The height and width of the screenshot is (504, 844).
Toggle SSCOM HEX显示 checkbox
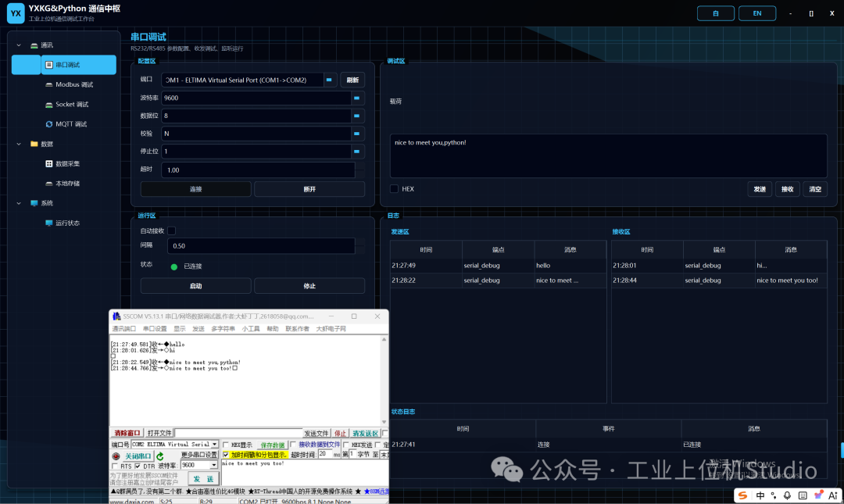tap(226, 445)
